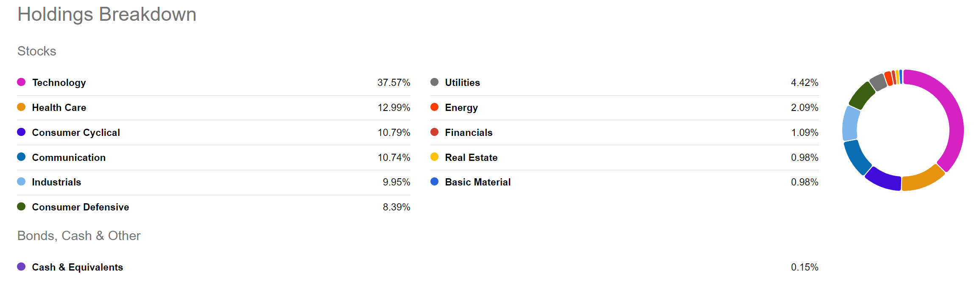980x293 pixels.
Task: Click the purple Cash & Equivalents legend dot
Action: pyautogui.click(x=21, y=267)
